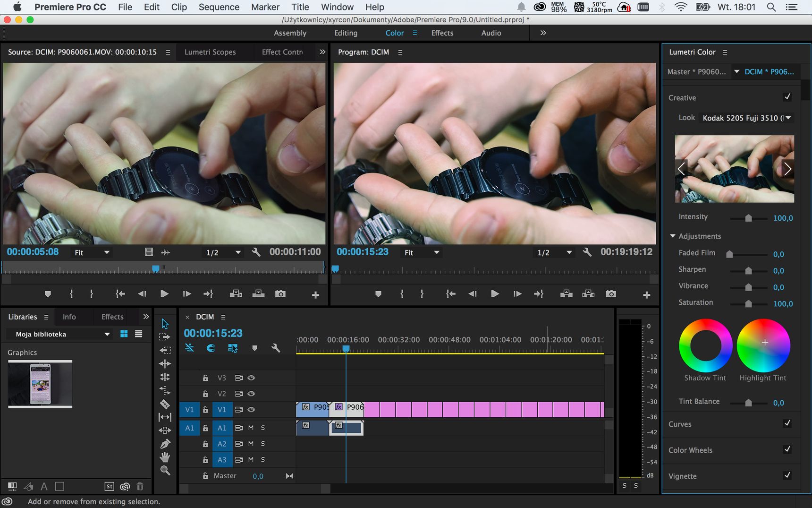Open Source playback resolution 1/2 dropdown

[223, 253]
